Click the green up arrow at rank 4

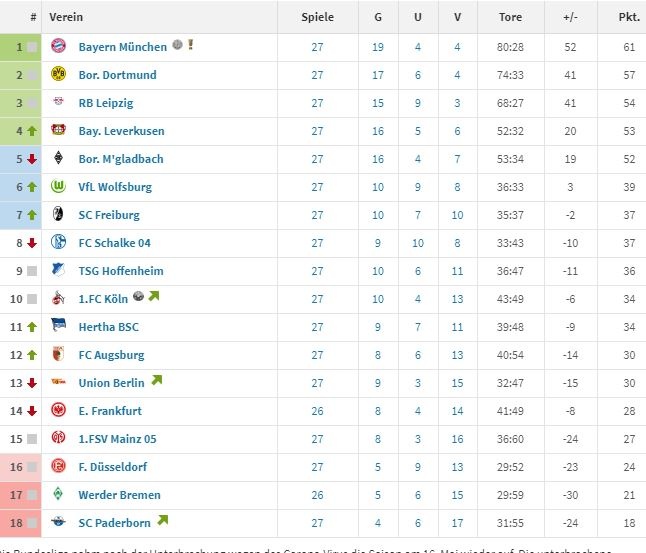point(32,131)
